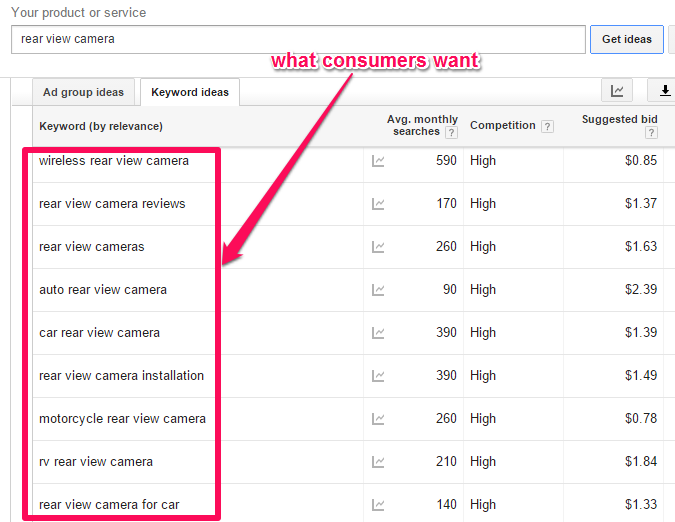This screenshot has height=522, width=675.
Task: Click the Get ideas button
Action: (x=626, y=40)
